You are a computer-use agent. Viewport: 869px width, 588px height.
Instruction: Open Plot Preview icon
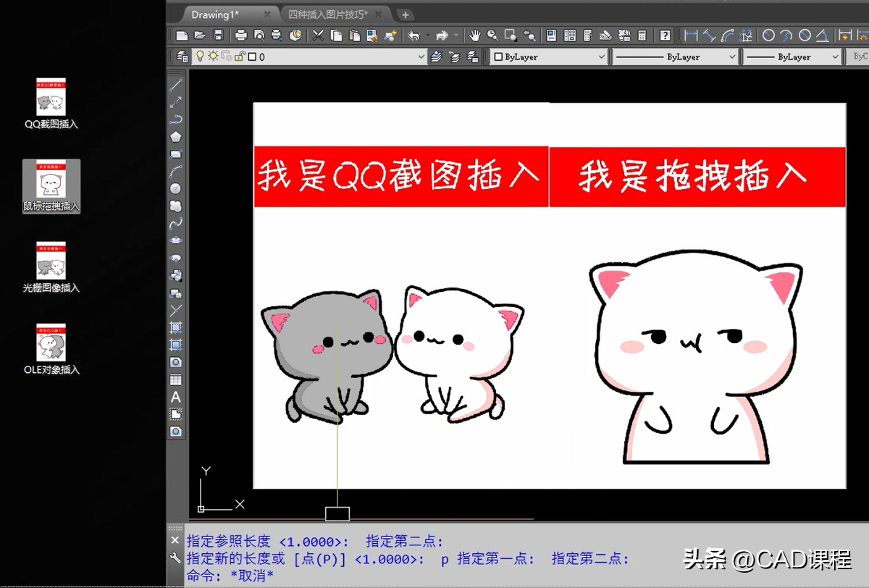(x=259, y=35)
